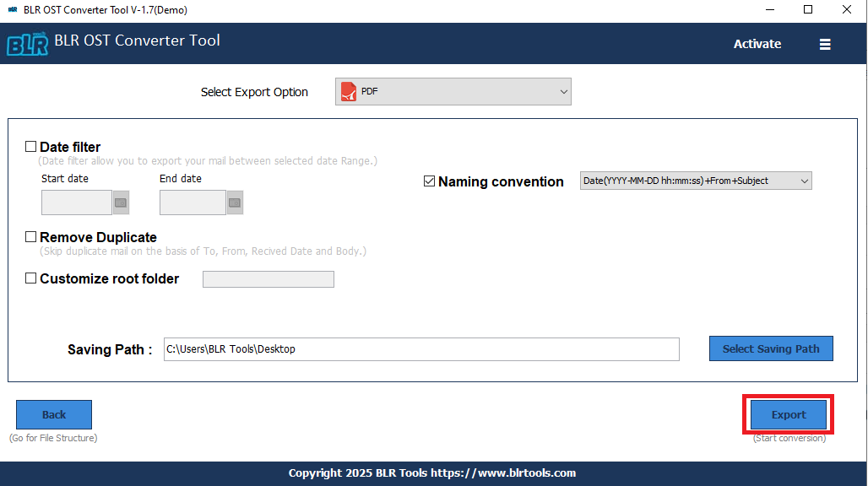Screen dimensions: 868x486
Task: Uncheck the Naming convention checkbox
Action: (x=430, y=181)
